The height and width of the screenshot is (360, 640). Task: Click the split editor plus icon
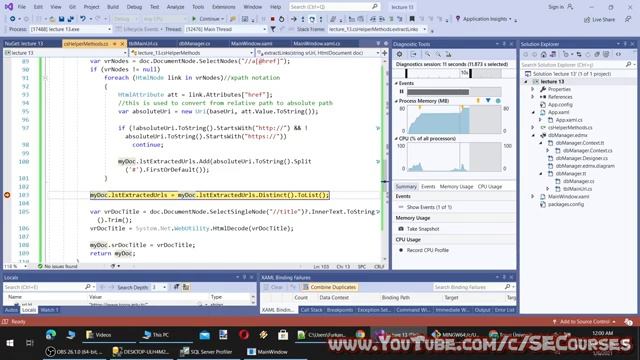[384, 53]
